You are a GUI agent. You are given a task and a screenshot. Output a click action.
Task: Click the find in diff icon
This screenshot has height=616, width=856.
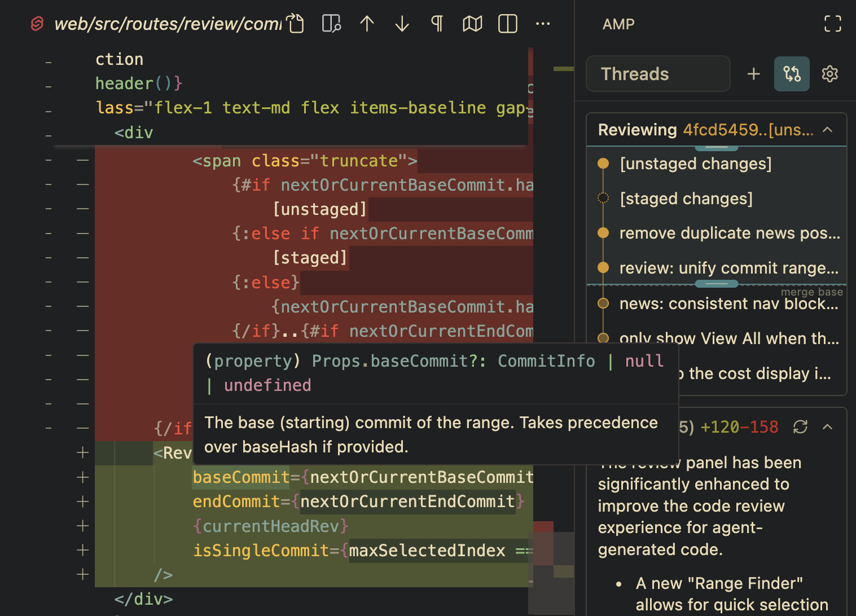(331, 24)
